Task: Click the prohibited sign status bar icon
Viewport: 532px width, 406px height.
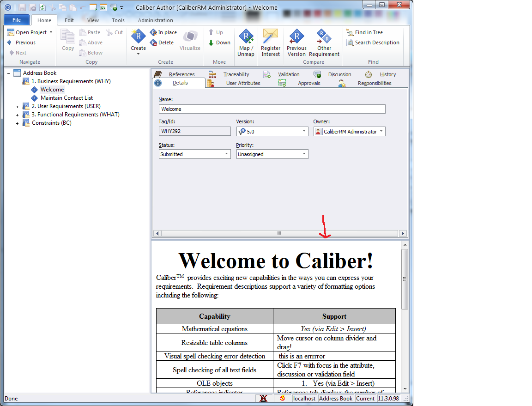Action: point(282,398)
